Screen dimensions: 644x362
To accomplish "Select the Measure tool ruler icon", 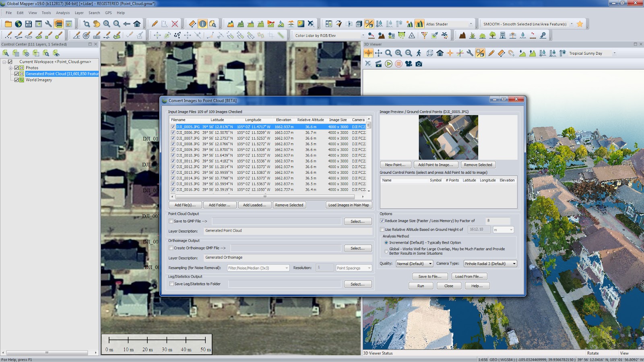I will [x=192, y=24].
